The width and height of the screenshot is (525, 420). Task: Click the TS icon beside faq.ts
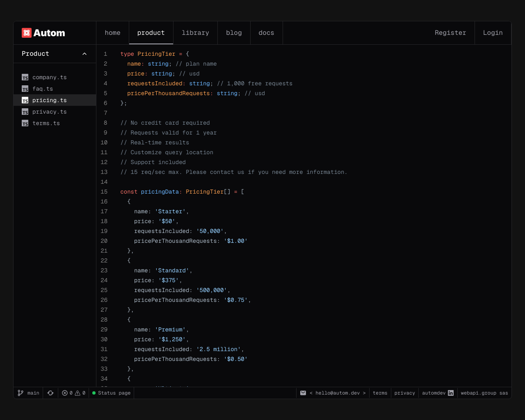(25, 89)
